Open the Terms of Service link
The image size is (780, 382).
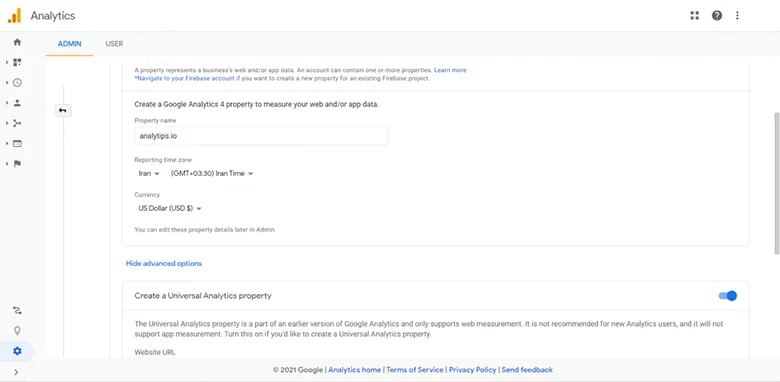(x=414, y=370)
